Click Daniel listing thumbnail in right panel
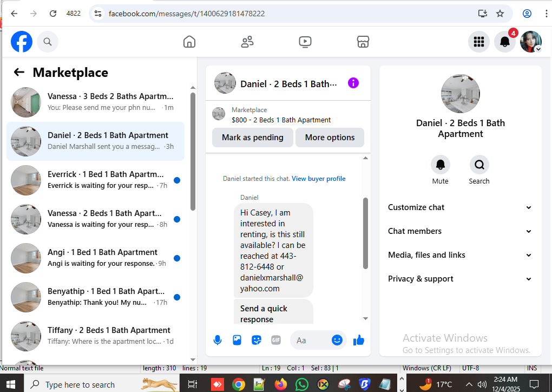The width and height of the screenshot is (552, 392). [x=460, y=94]
